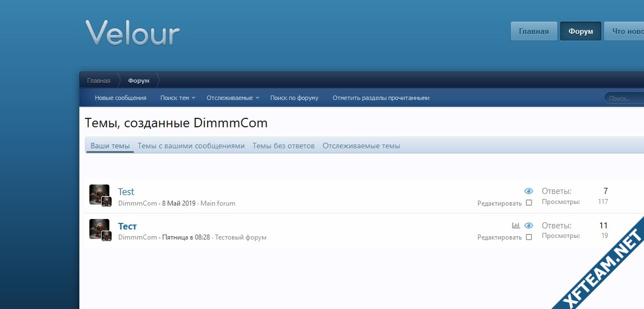Screen dimensions: 644x309
Task: Click the large avatar of the Test thread
Action: (99, 194)
